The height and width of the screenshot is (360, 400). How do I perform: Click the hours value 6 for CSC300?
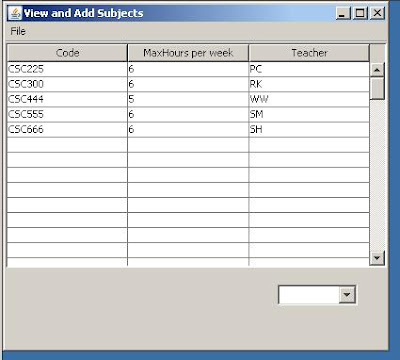coord(188,84)
